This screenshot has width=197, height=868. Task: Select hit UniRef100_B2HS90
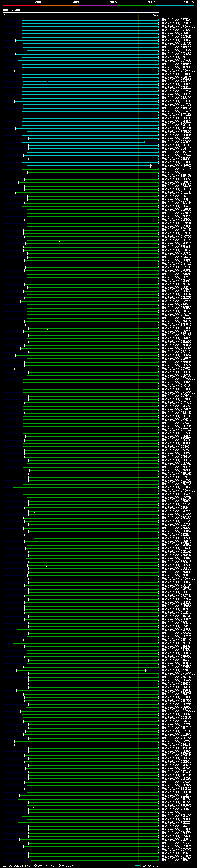[176, 565]
